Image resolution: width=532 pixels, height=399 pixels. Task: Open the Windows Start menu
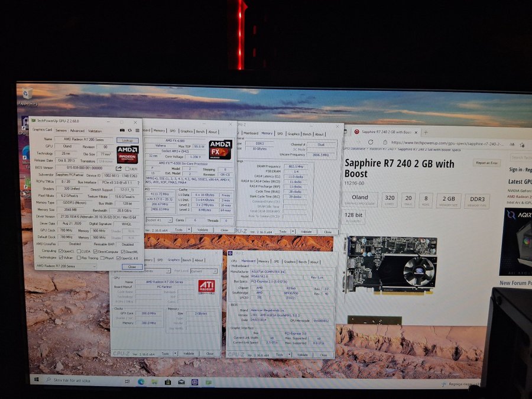point(37,379)
